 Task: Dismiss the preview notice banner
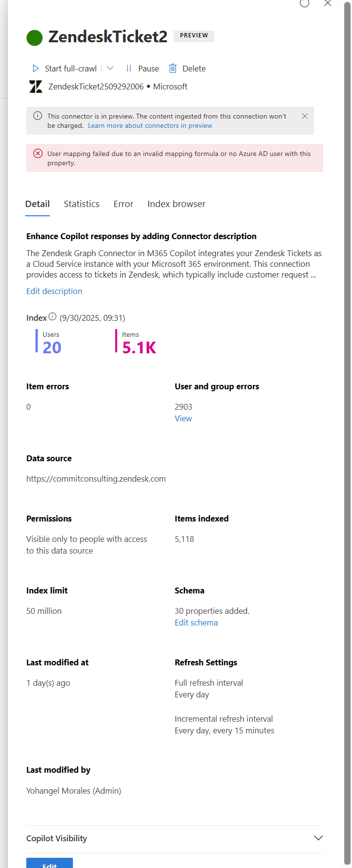305,116
